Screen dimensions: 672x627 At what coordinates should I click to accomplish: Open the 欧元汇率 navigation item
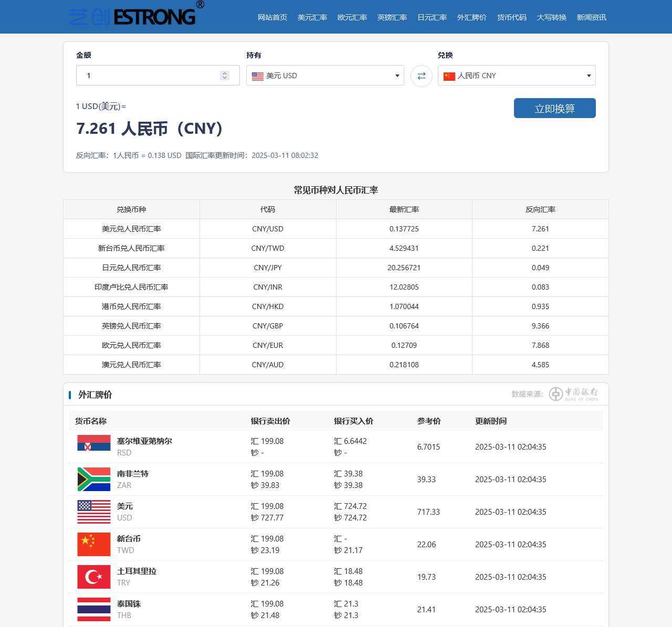click(x=352, y=17)
